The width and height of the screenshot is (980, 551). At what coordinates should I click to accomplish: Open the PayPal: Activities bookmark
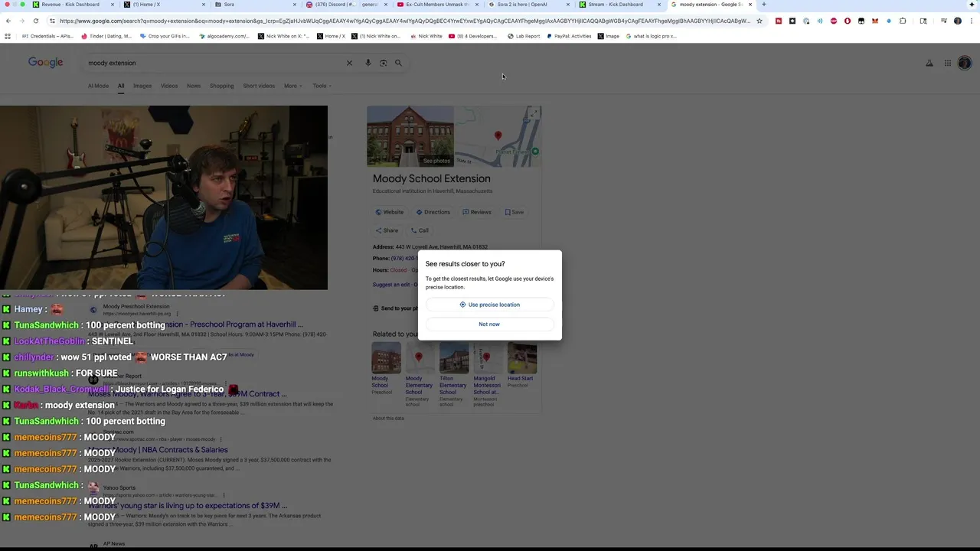569,36
